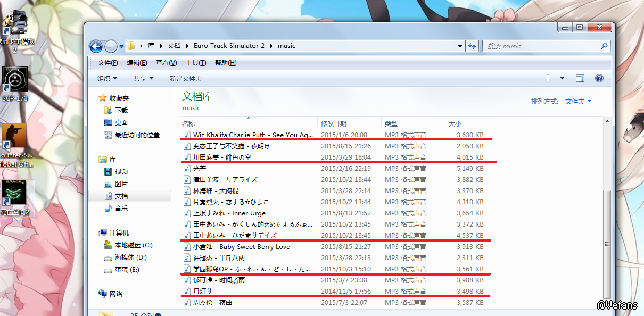Screen dimensions: 644x316
Task: Select the Counter-Strike desktop shortcut
Action: point(14,138)
